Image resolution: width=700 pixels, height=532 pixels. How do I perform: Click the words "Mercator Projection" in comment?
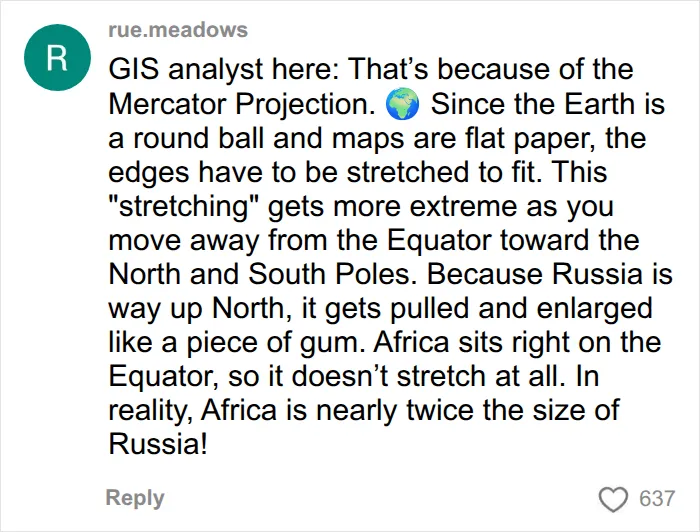point(241,104)
